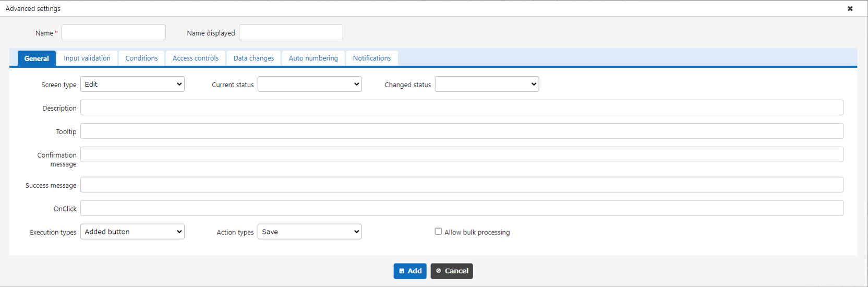Open the Action types dropdown

pyautogui.click(x=310, y=232)
